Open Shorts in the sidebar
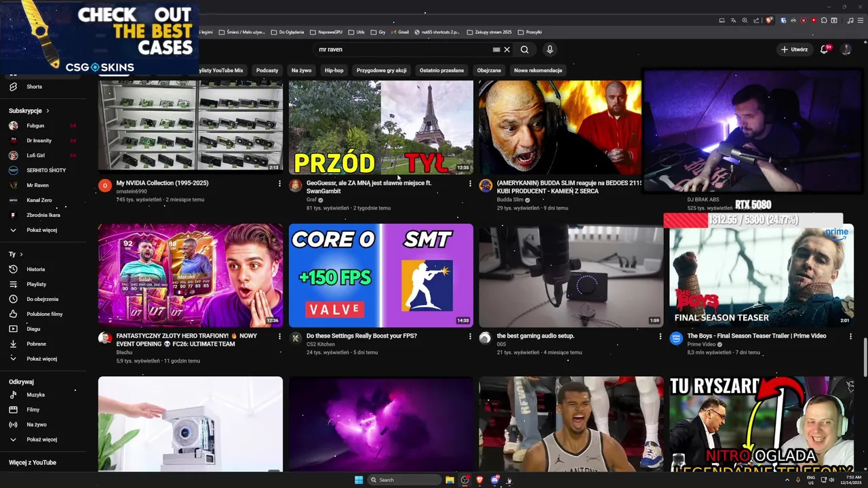The width and height of the screenshot is (868, 488). coord(34,87)
